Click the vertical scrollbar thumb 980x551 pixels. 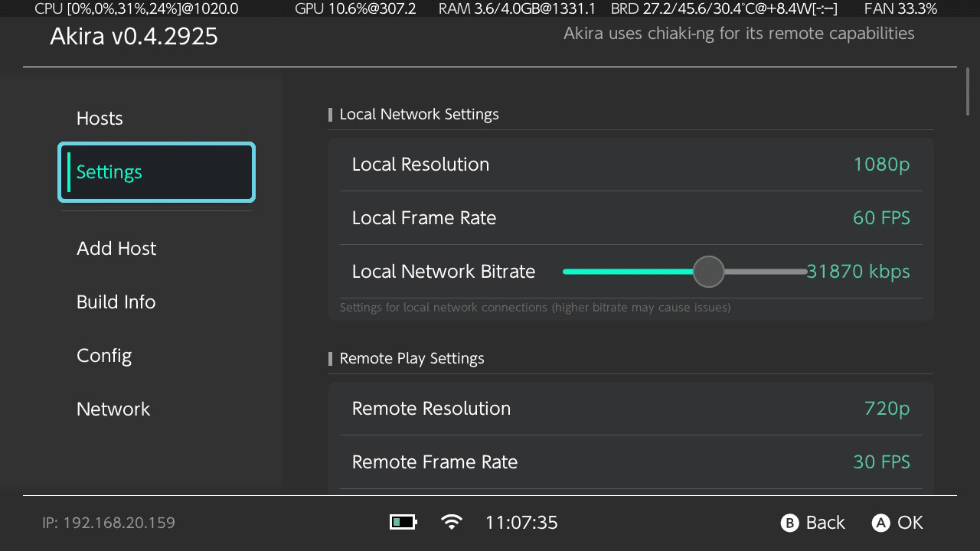(968, 91)
